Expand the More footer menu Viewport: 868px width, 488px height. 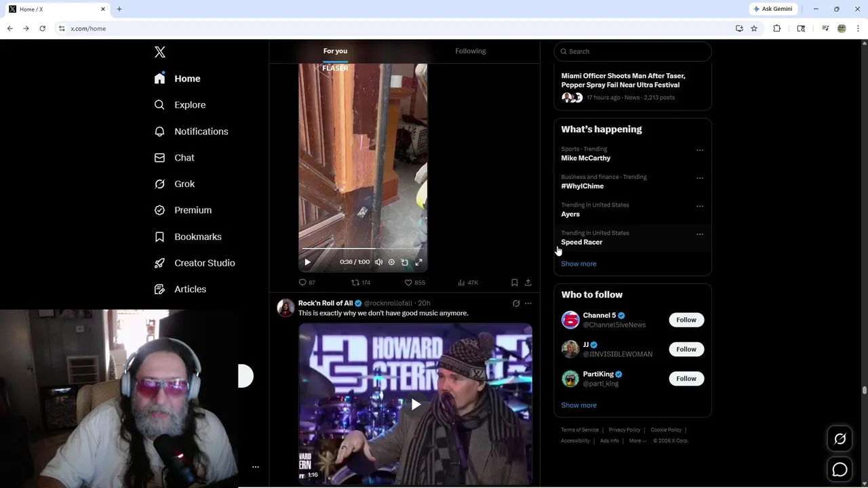pos(637,441)
